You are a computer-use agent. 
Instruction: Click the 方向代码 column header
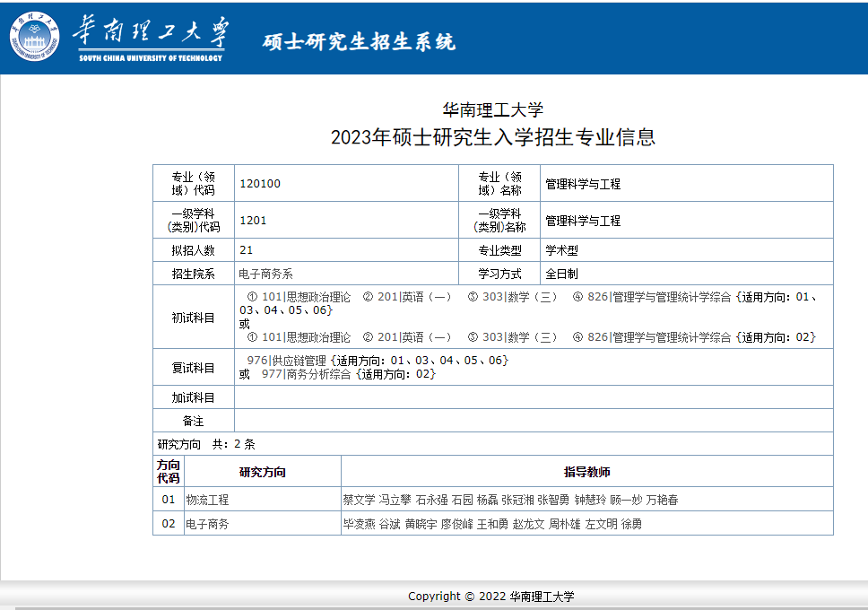[169, 472]
